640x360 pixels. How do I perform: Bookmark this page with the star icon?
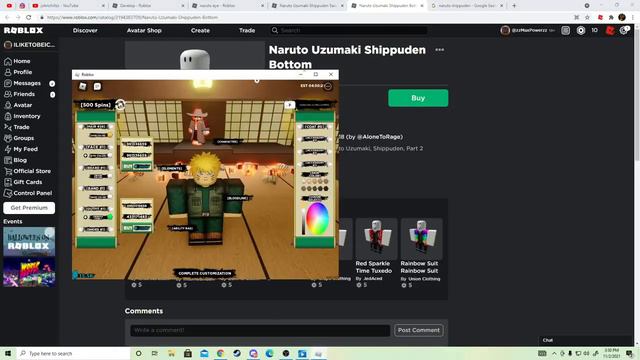pos(587,17)
